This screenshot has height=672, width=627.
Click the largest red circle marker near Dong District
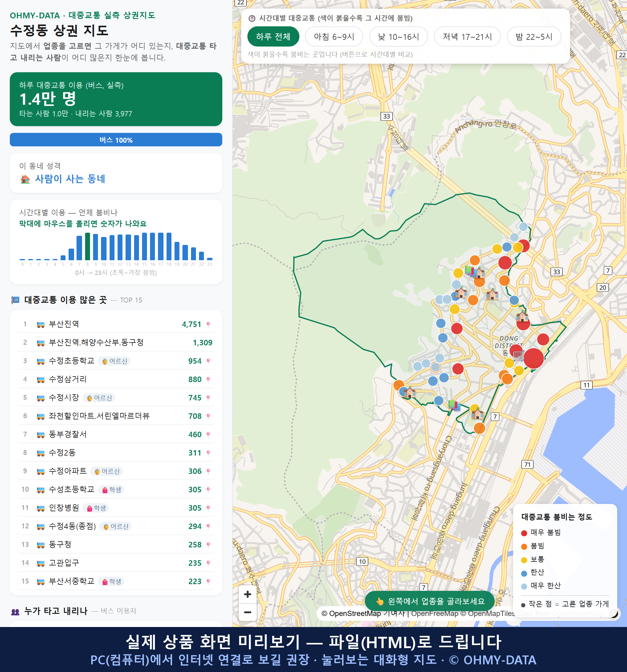533,358
